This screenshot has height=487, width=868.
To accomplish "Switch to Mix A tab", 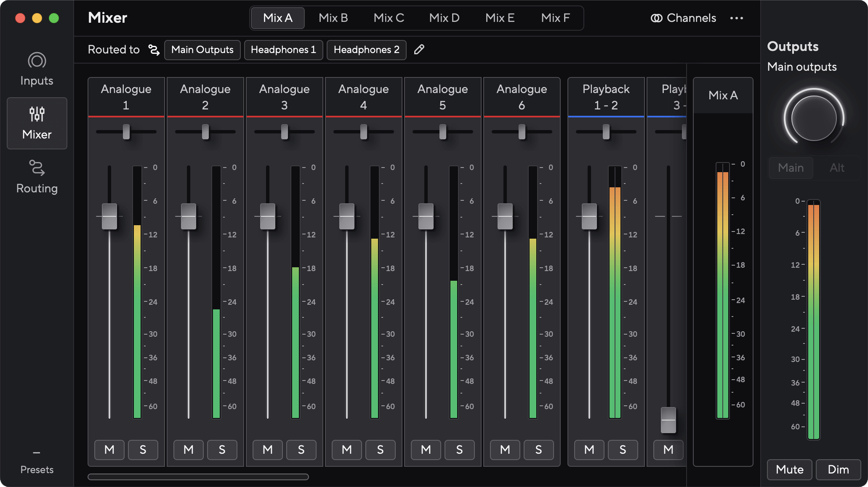I will [278, 18].
